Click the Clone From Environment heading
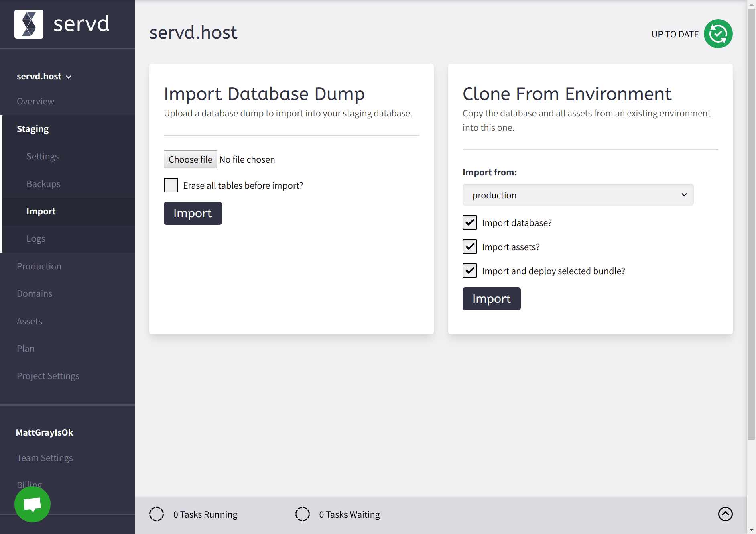 [567, 94]
